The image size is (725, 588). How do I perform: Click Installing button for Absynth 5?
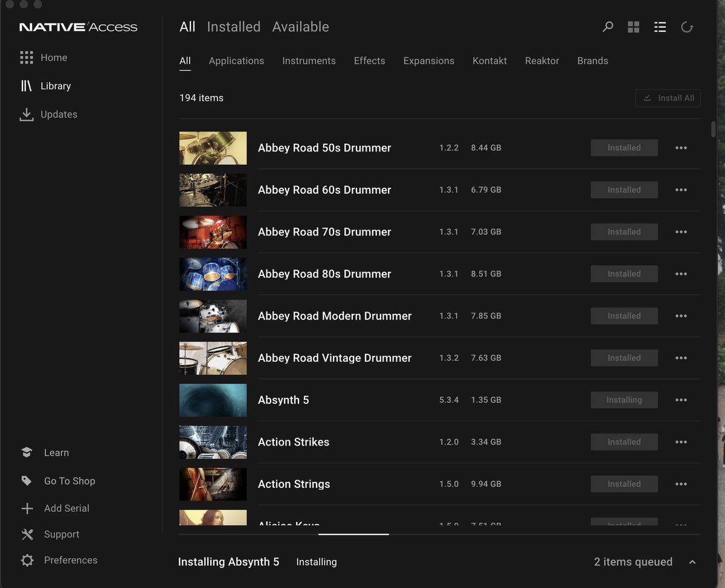[x=624, y=400]
